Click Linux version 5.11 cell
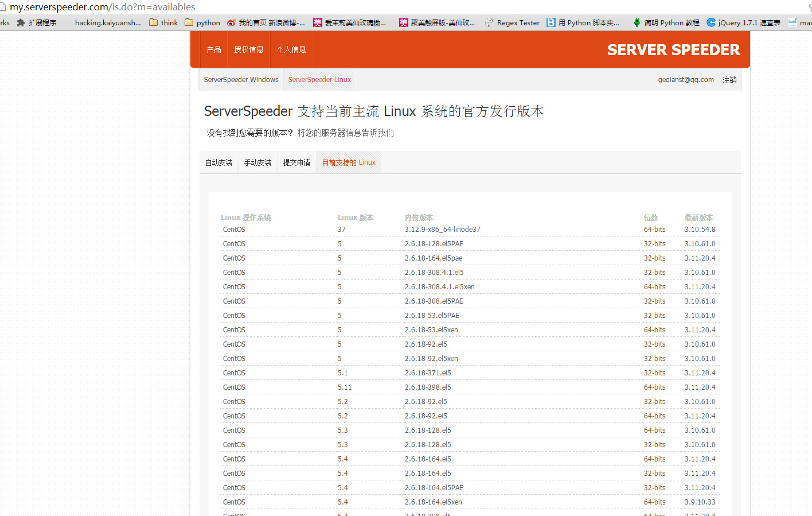The height and width of the screenshot is (516, 812). [x=345, y=387]
